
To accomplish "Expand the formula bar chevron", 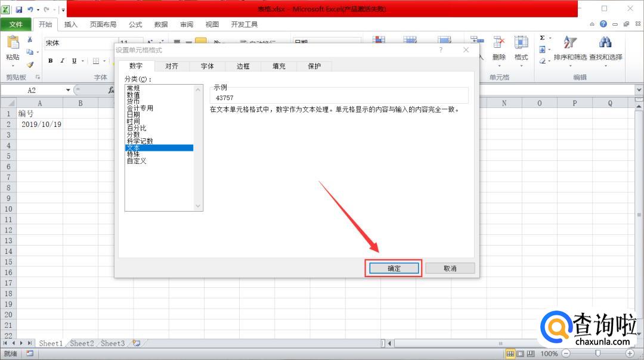I will [x=639, y=90].
